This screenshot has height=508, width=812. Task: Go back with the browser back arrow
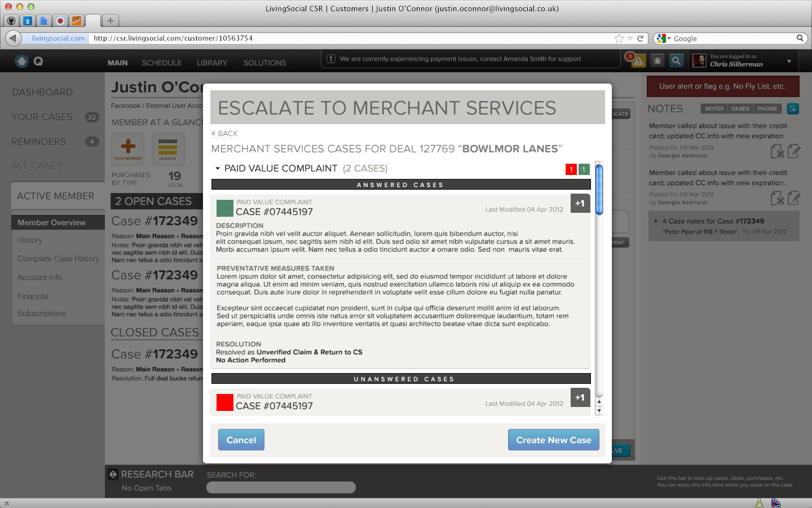coord(13,38)
